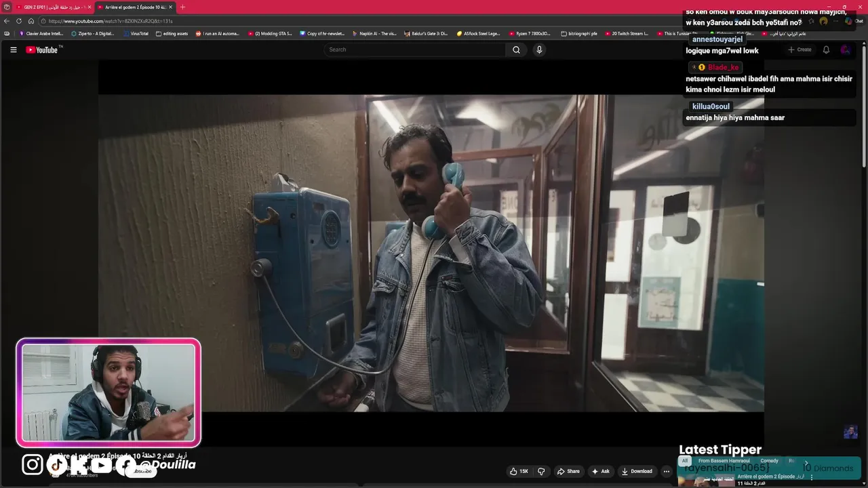
Task: Open the YouTube guide hamburger menu
Action: [13, 49]
